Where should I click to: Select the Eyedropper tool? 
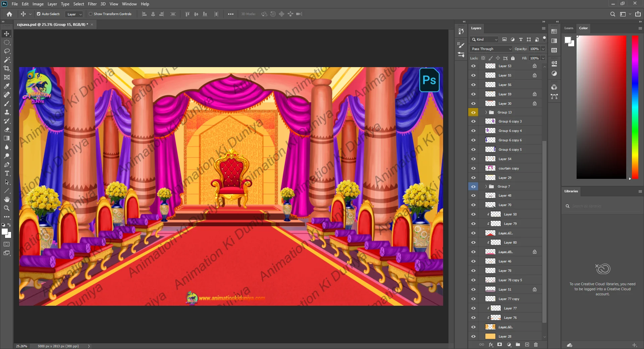click(x=7, y=86)
